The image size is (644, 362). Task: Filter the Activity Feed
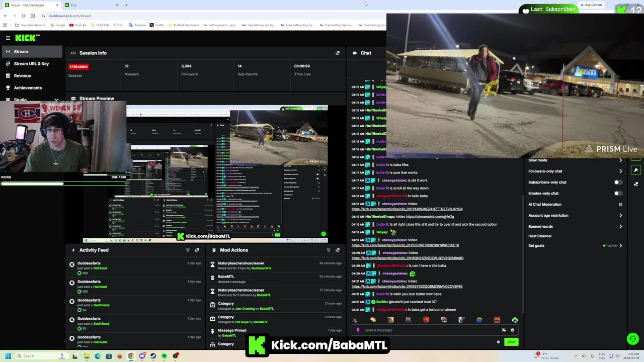[188, 250]
